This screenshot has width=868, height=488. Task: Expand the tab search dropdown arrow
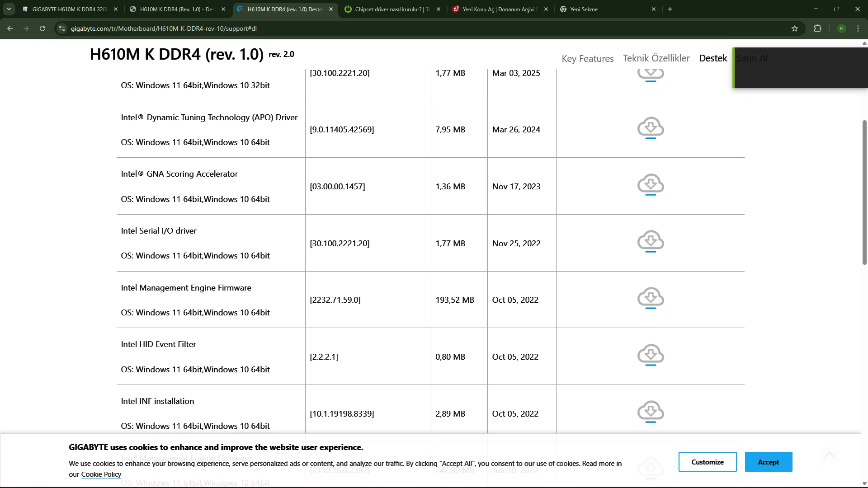[9, 9]
